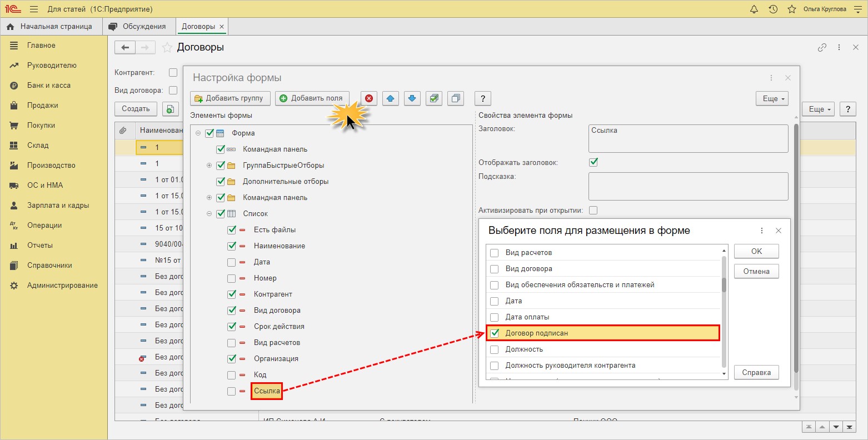Open the Руководителю section
This screenshot has height=440, width=868.
click(x=52, y=66)
